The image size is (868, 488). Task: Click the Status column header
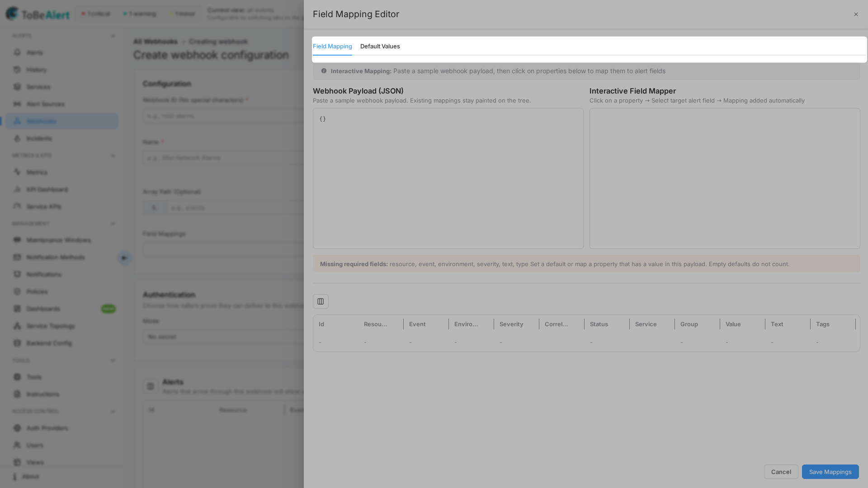tap(599, 324)
